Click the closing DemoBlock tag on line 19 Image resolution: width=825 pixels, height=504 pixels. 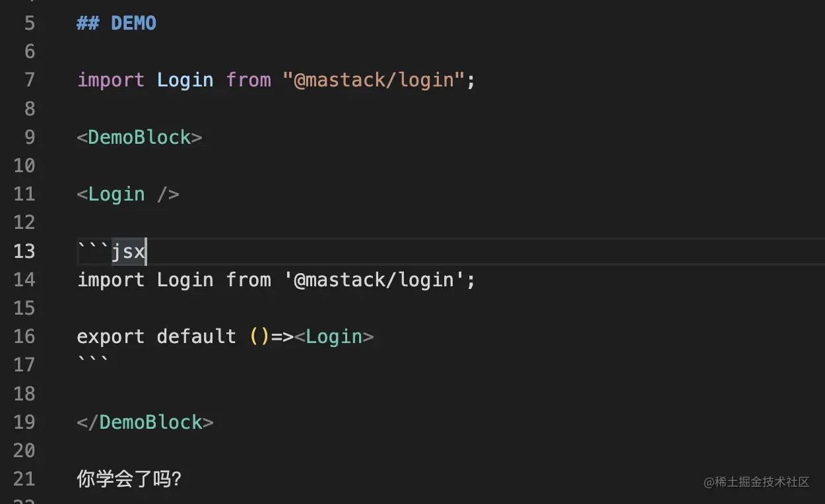click(x=145, y=422)
